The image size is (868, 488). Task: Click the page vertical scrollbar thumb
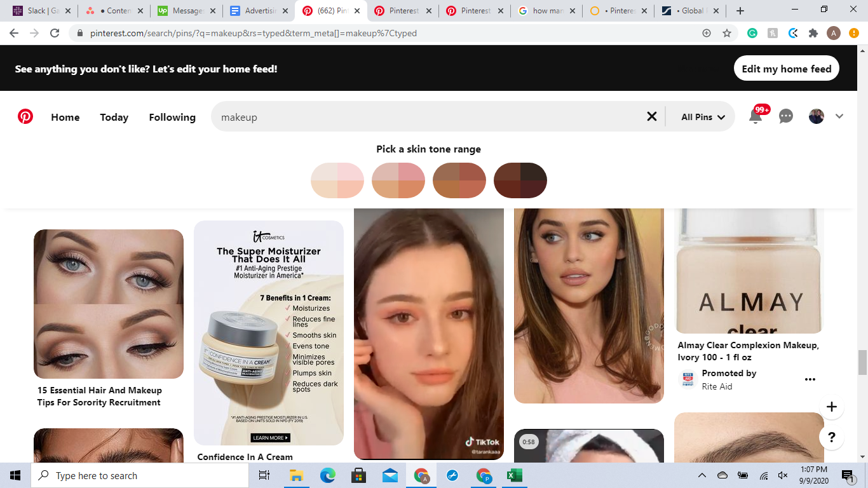[862, 362]
